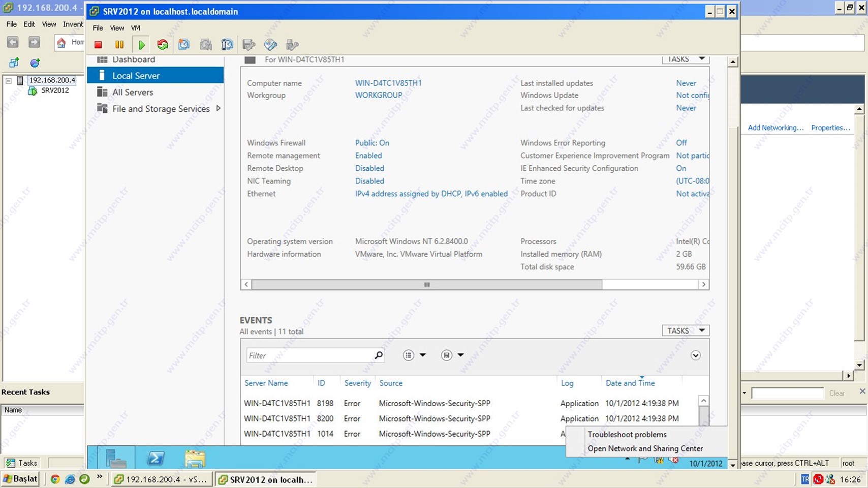
Task: Click the Clear button in vSphere client
Action: coord(836,393)
